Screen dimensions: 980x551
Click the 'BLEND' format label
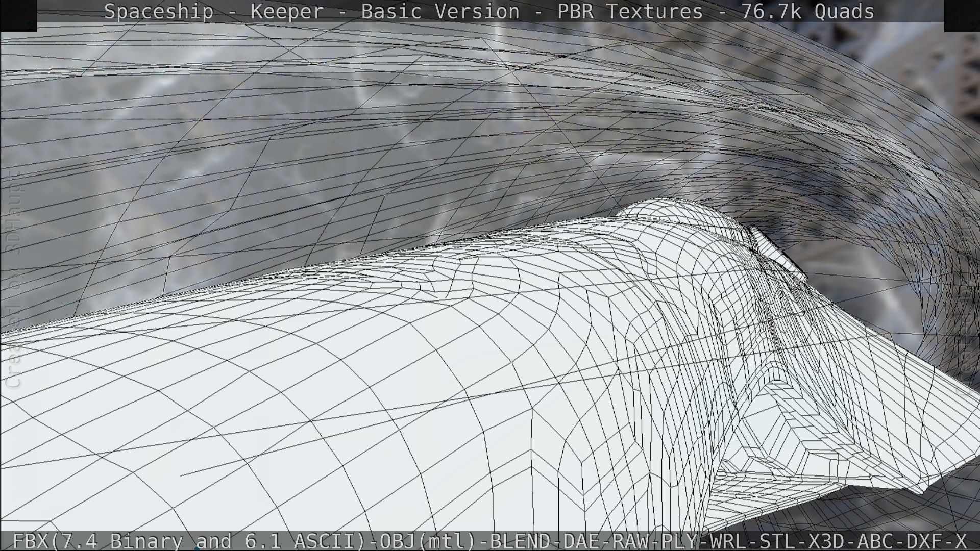tap(520, 541)
